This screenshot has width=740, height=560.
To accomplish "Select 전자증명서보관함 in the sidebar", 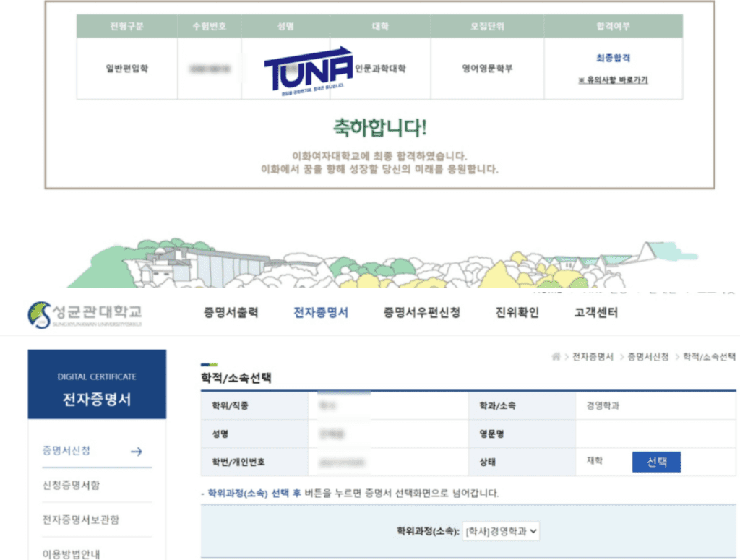I will [x=81, y=520].
